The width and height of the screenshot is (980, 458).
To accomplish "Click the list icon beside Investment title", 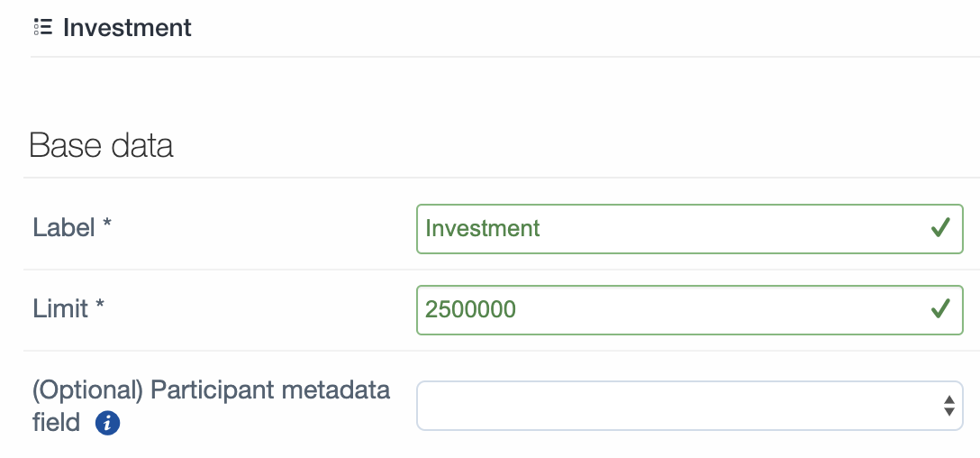I will (43, 28).
